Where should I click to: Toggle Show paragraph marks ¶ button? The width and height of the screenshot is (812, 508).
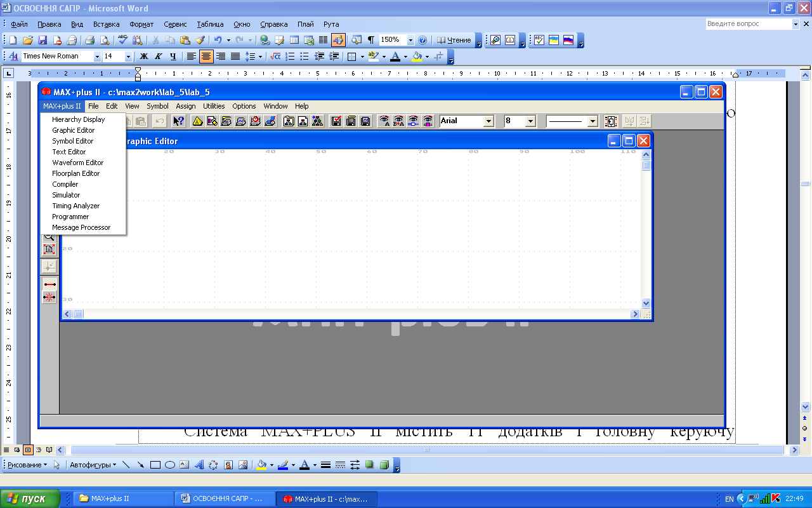click(x=371, y=40)
